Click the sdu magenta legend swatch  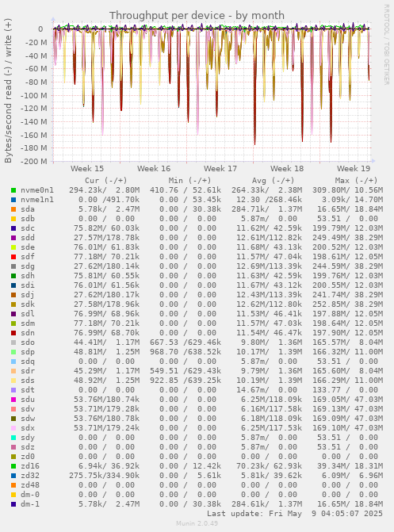pyautogui.click(x=13, y=400)
